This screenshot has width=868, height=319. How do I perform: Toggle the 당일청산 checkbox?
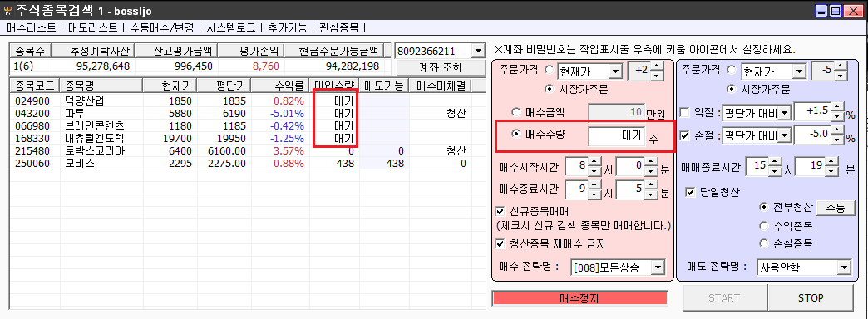pos(690,192)
